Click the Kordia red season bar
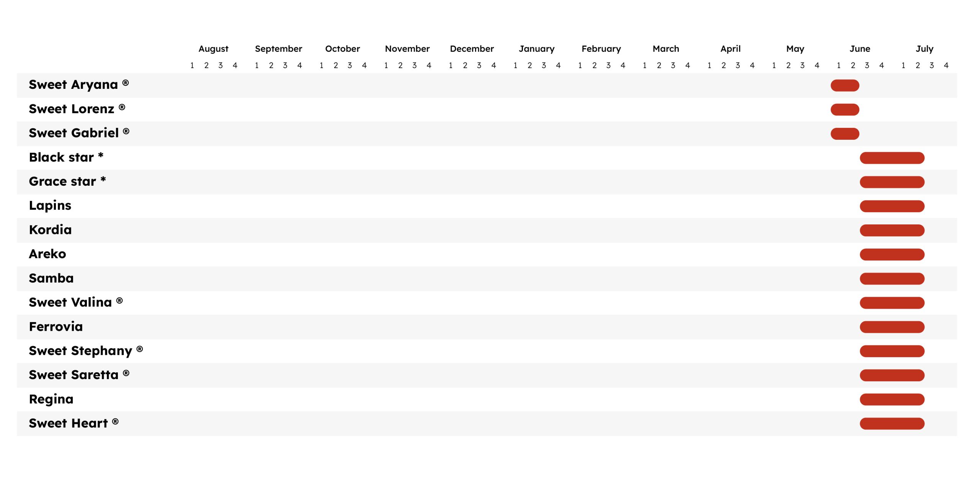The image size is (980, 479). point(892,230)
